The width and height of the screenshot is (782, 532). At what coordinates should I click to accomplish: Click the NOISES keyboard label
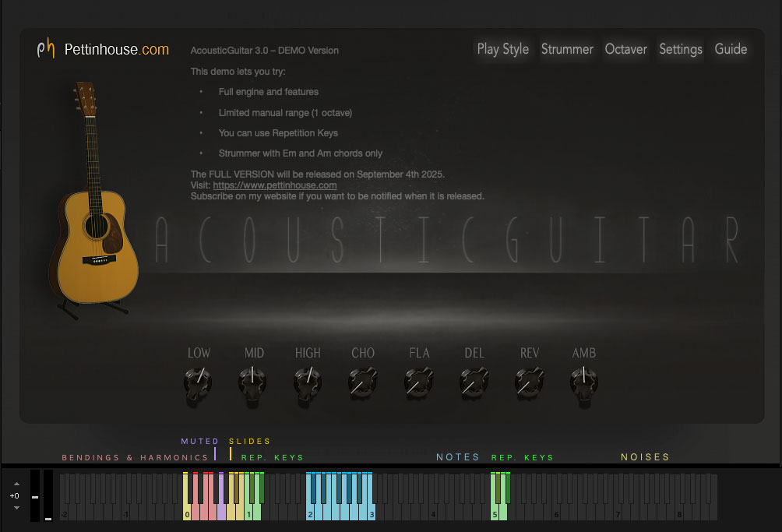click(645, 456)
